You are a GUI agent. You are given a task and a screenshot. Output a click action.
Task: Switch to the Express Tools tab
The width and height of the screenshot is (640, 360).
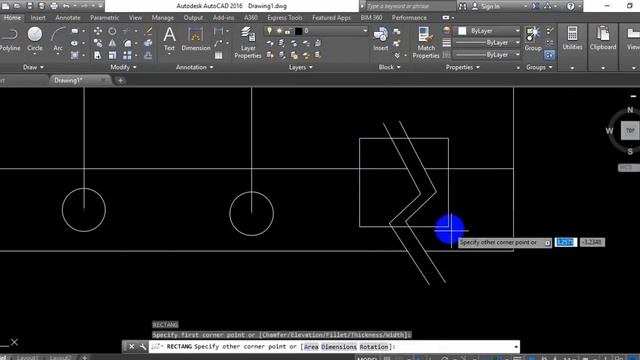coord(285,18)
